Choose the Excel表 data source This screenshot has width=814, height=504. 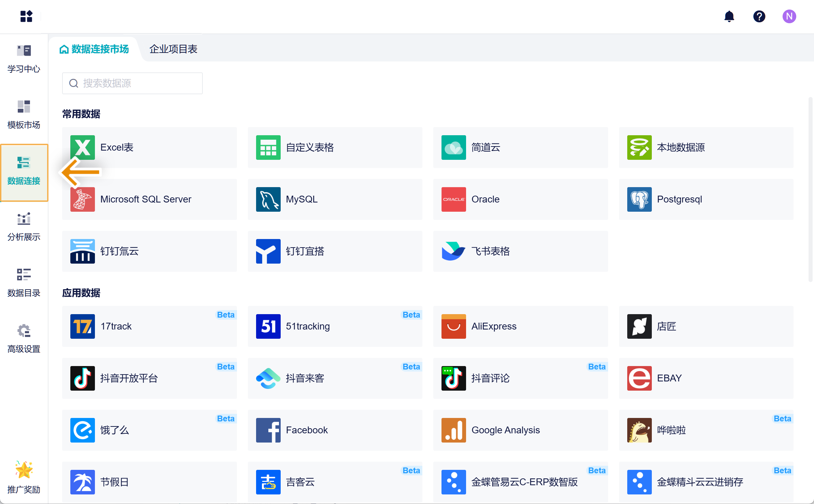pyautogui.click(x=150, y=148)
